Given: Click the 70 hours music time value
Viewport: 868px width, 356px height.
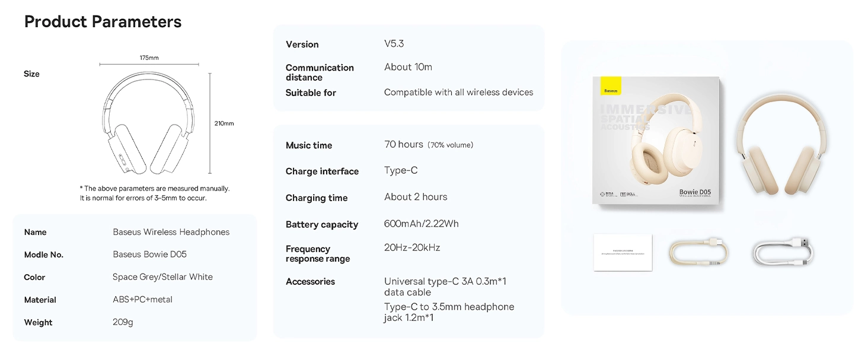Looking at the screenshot, I should pos(404,145).
